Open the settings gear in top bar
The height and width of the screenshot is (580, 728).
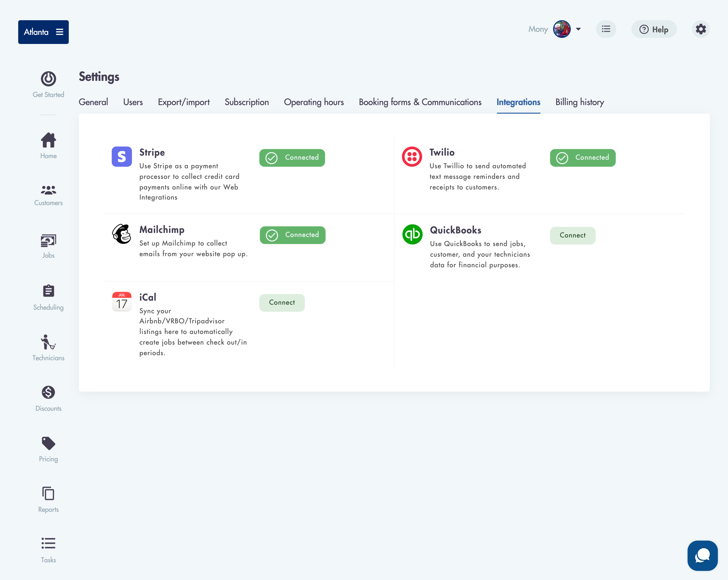pyautogui.click(x=701, y=29)
